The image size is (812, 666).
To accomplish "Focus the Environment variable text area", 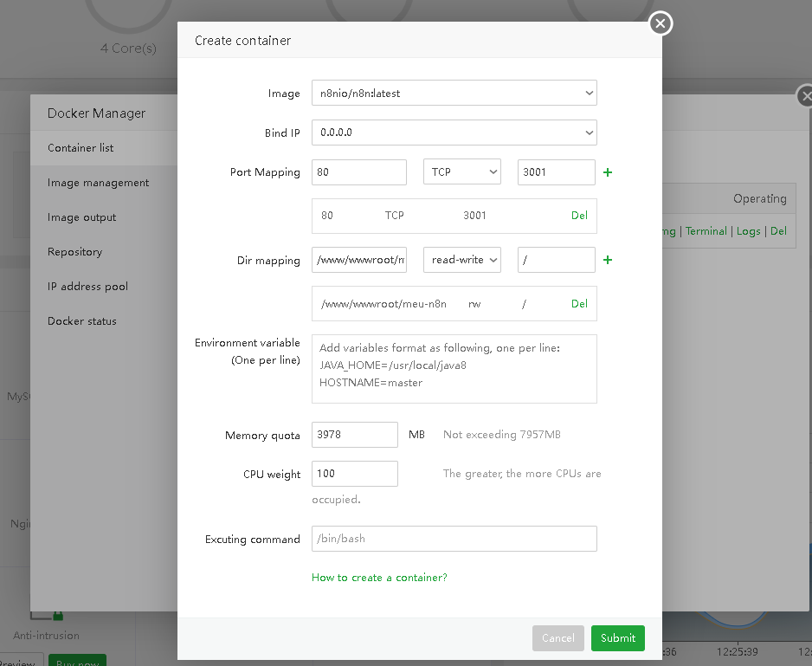I will click(x=454, y=369).
